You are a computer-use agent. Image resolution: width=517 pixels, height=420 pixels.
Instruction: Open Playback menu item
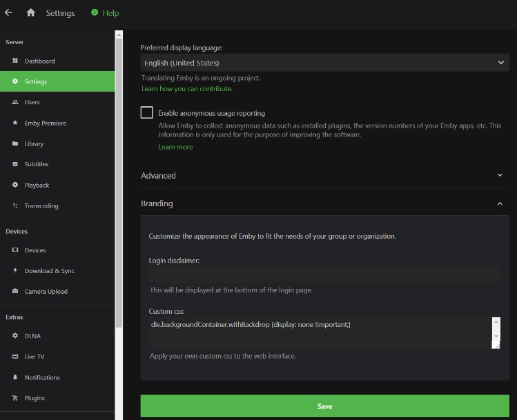[x=57, y=185]
